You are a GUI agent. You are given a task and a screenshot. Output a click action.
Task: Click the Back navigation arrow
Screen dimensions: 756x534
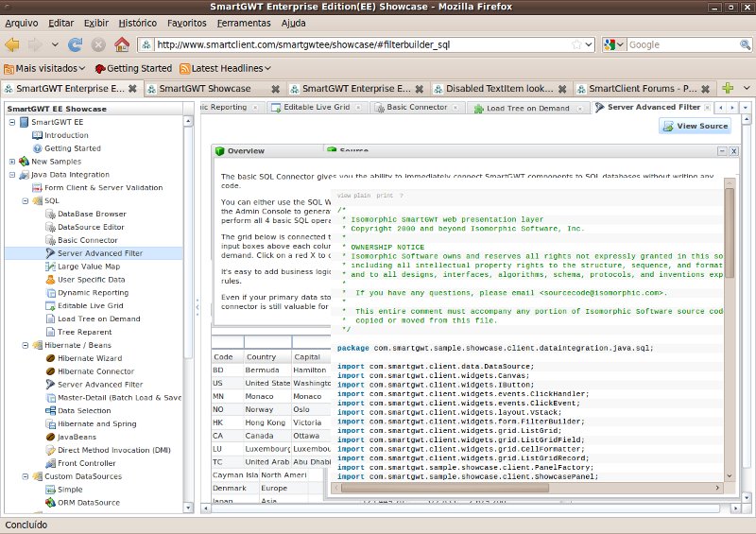click(12, 44)
